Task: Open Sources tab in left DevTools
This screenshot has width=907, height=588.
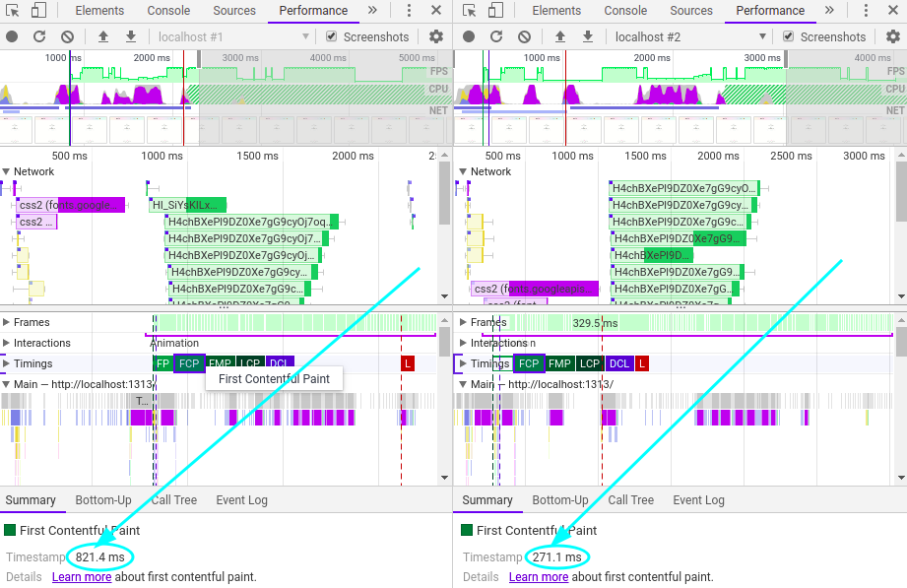Action: pyautogui.click(x=234, y=11)
